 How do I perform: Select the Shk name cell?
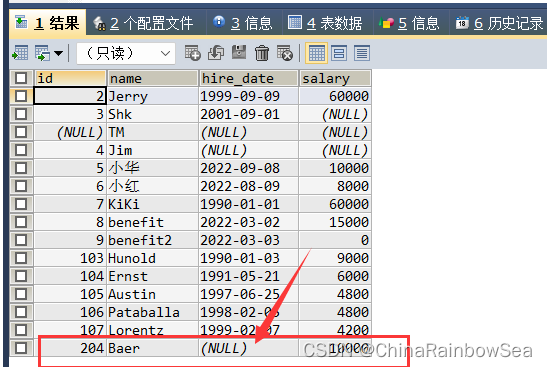coord(152,114)
